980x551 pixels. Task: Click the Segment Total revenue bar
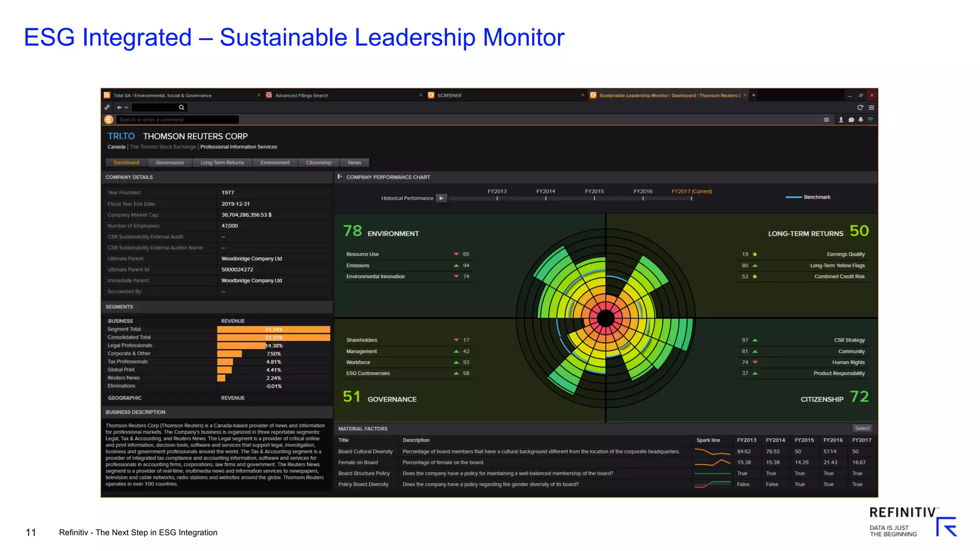(x=274, y=329)
